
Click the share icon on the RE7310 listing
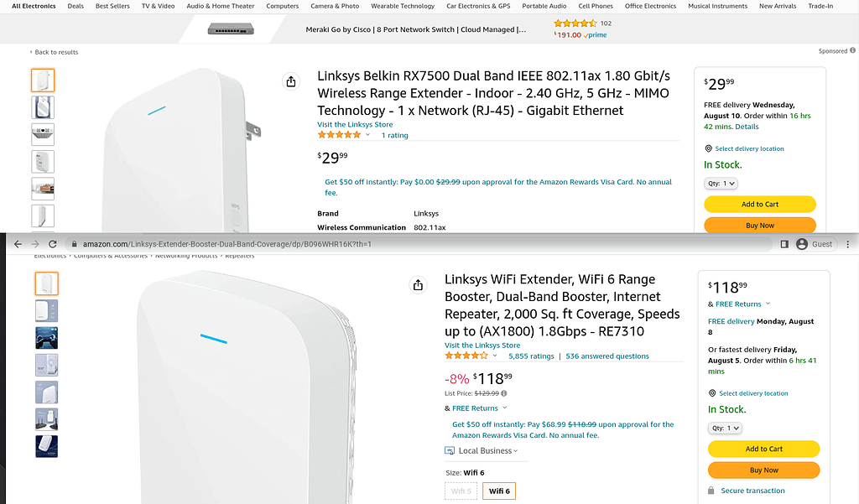[419, 285]
